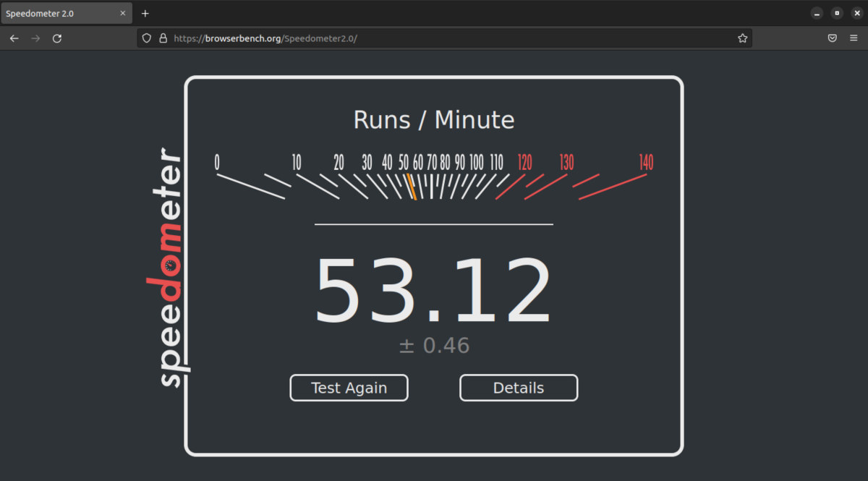868x481 pixels.
Task: Click the 0 gauge label
Action: (x=217, y=162)
